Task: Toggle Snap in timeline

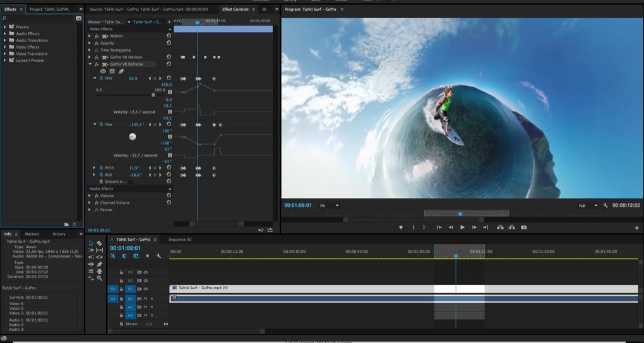Action: (124, 256)
